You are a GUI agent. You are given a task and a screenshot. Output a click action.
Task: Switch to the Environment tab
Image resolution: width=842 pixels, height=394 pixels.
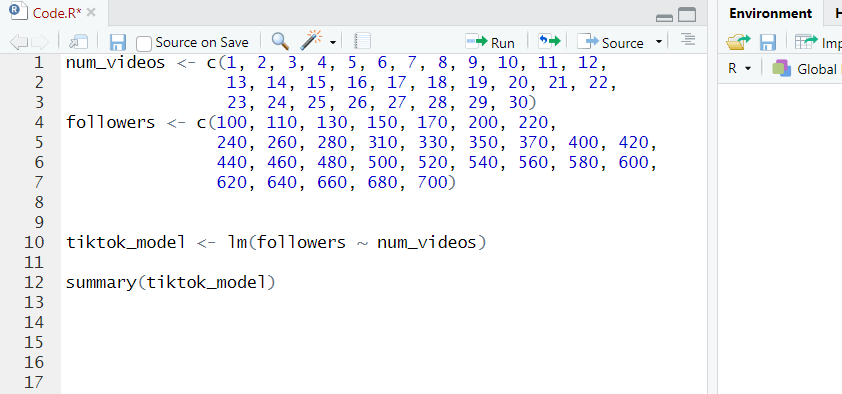(x=771, y=13)
